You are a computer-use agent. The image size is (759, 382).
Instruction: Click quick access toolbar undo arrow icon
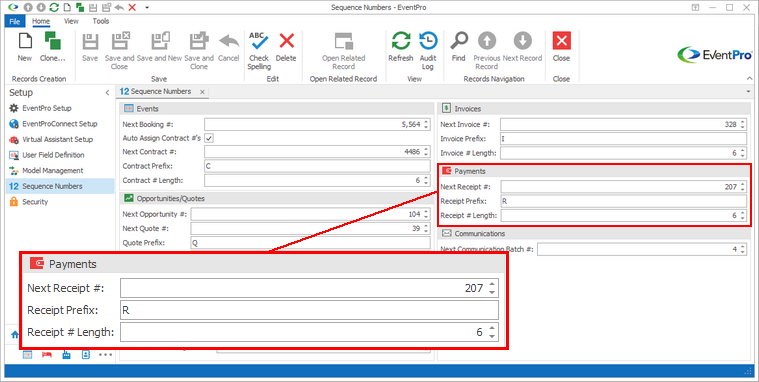119,7
